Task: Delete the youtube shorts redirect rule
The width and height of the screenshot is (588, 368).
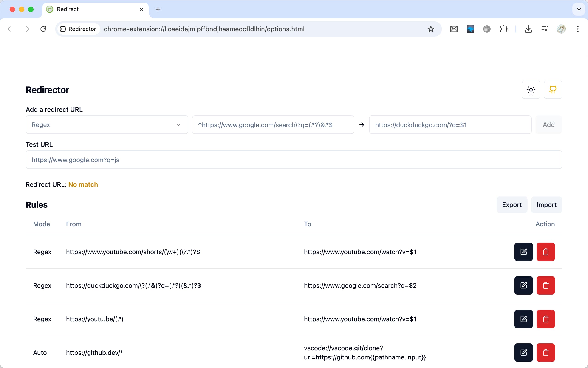Action: 546,252
